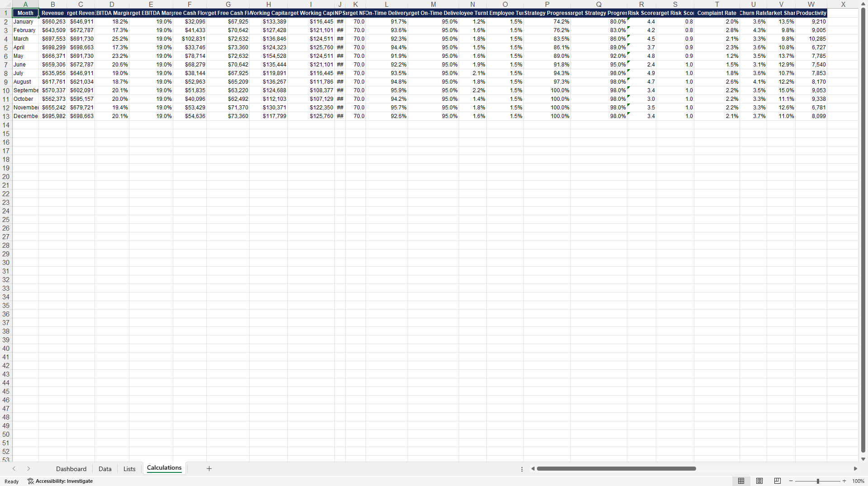Select row 13 header
Screen dimensions: 868x486
(x=6, y=116)
